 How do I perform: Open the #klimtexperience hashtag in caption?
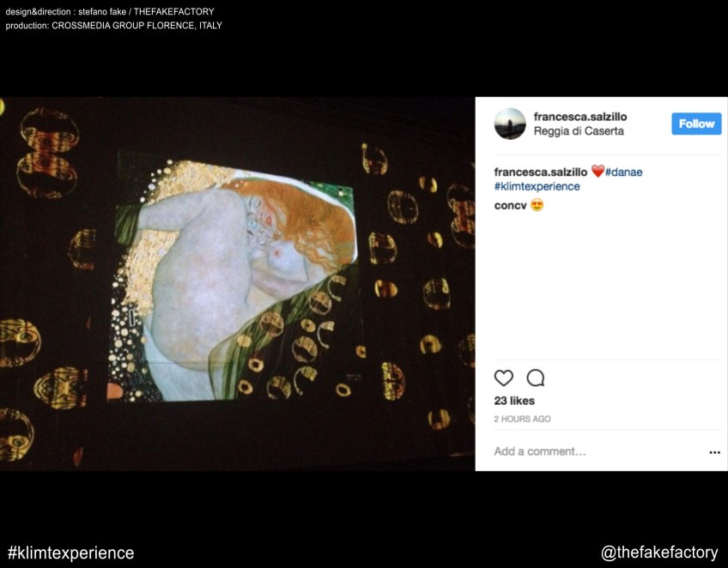click(537, 186)
